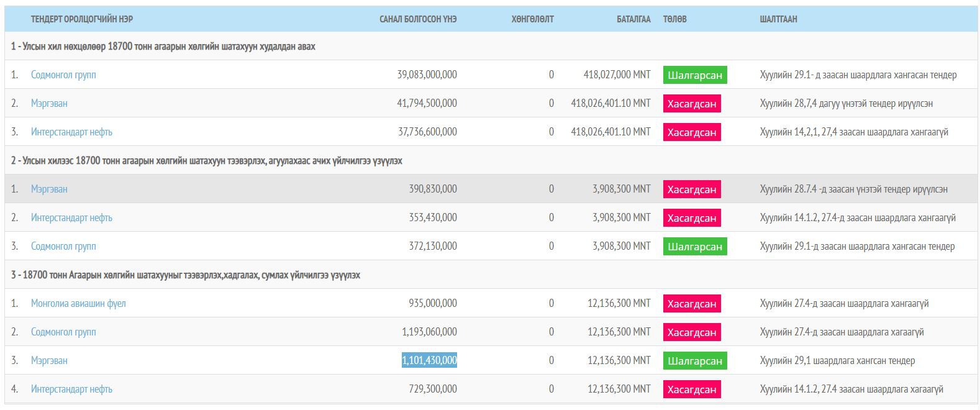The width and height of the screenshot is (980, 410).
Task: Click Шалгарсан badge for 1,101,430,000 bid
Action: click(694, 361)
